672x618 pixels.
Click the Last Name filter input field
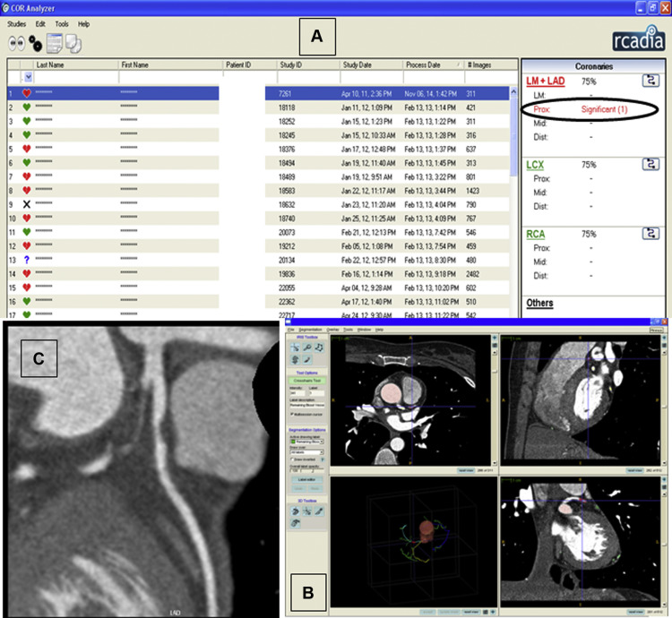click(75, 78)
